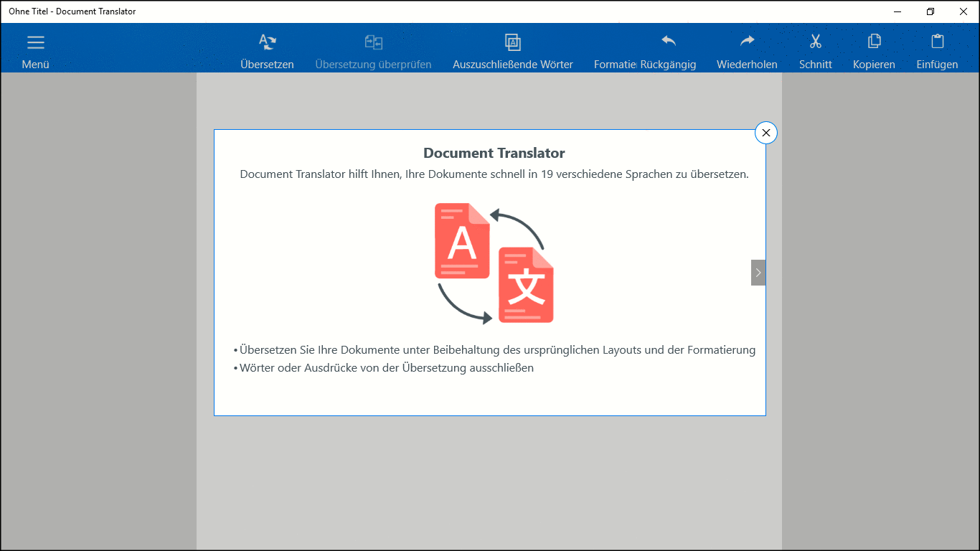Select the red A document graphic
This screenshot has width=980, height=551.
click(462, 242)
